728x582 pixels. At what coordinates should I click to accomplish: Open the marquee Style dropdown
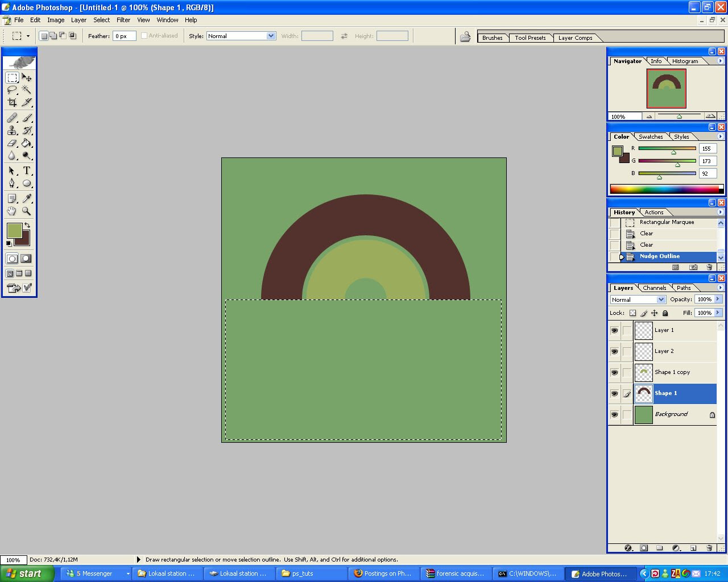pos(271,36)
